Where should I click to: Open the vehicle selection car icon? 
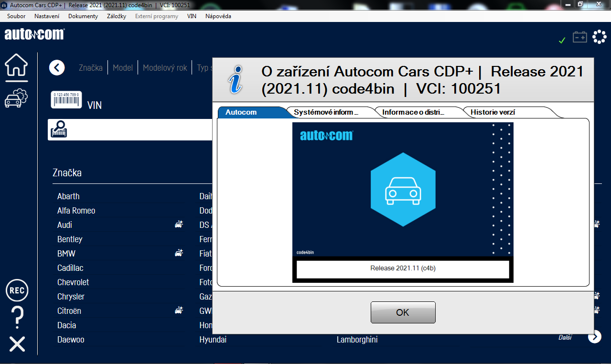point(16,97)
